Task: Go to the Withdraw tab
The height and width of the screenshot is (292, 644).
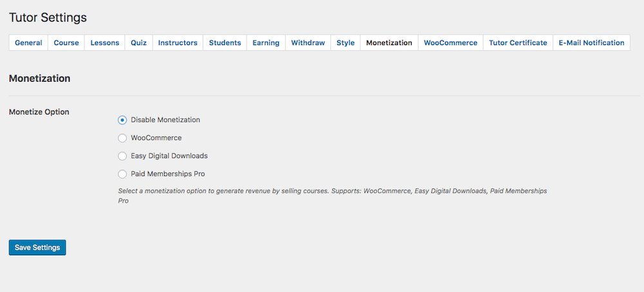Action: click(x=308, y=42)
